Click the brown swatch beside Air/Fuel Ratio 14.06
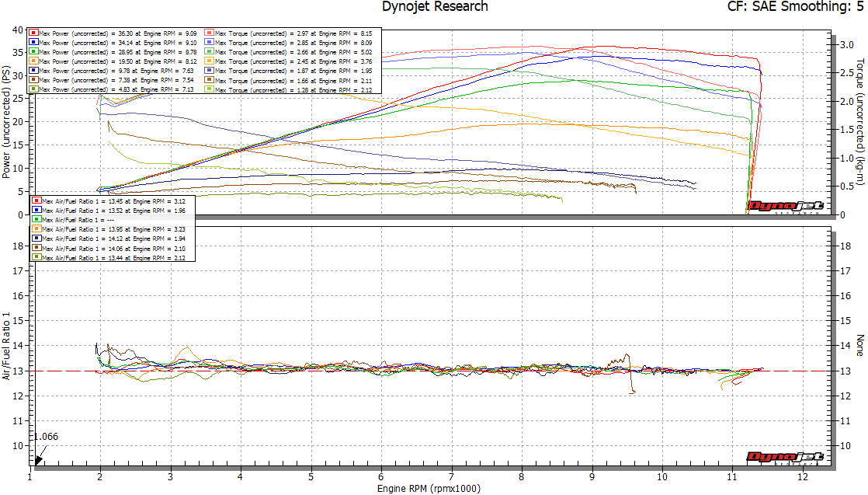 tap(36, 249)
